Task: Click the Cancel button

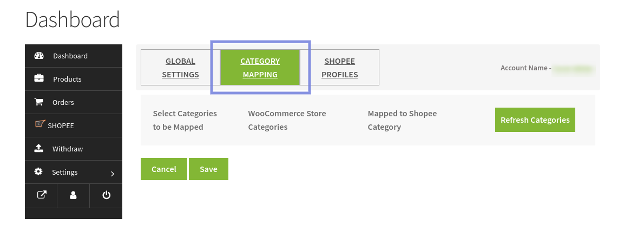Action: click(164, 169)
